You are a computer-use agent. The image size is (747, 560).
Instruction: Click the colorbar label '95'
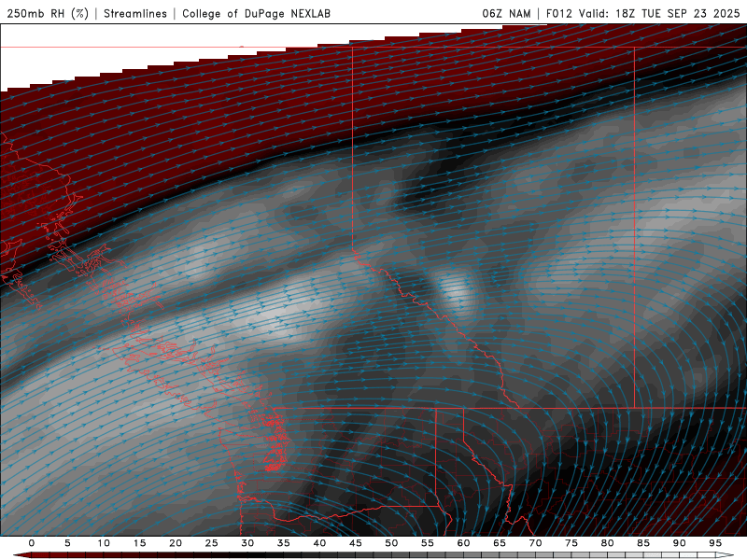(715, 543)
